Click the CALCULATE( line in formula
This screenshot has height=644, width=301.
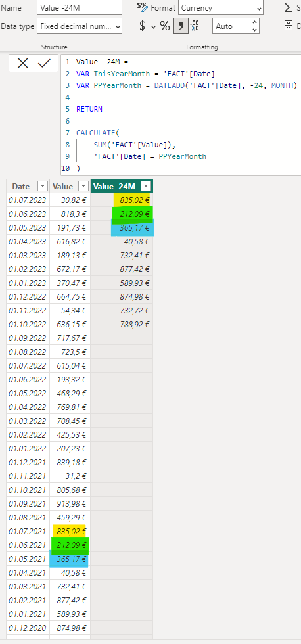[97, 133]
